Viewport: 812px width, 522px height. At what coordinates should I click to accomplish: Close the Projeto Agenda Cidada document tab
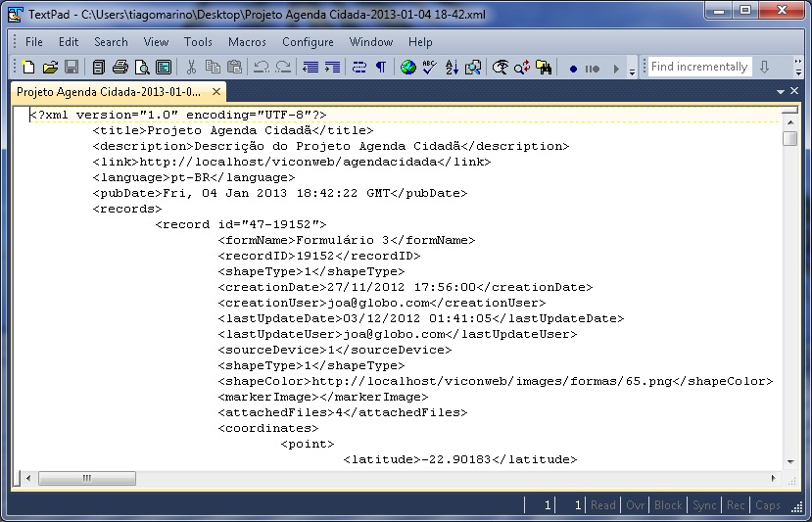click(x=216, y=91)
